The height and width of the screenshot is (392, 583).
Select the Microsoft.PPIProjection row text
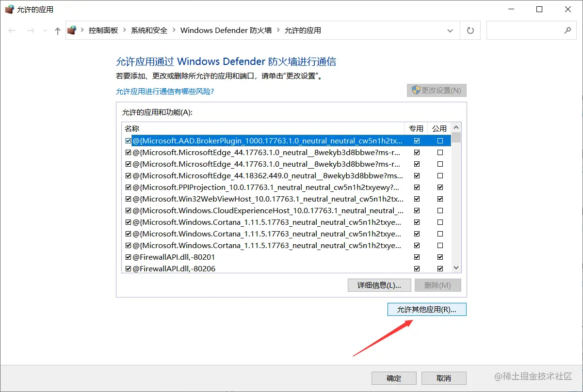tap(266, 187)
